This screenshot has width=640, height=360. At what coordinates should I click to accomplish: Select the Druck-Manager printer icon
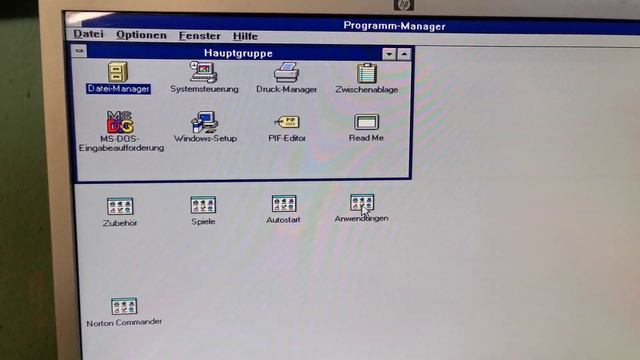(x=287, y=73)
